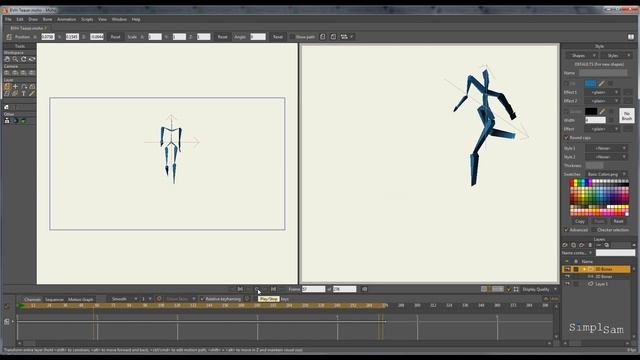
Task: Select the Insert Text T tool
Action: point(24,93)
